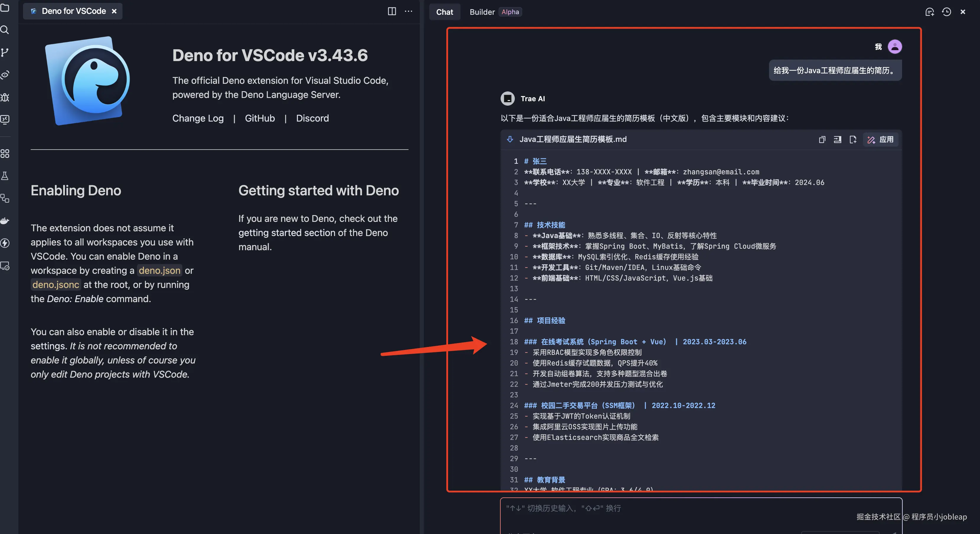Open the Discord link
Image resolution: width=980 pixels, height=534 pixels.
tap(312, 118)
